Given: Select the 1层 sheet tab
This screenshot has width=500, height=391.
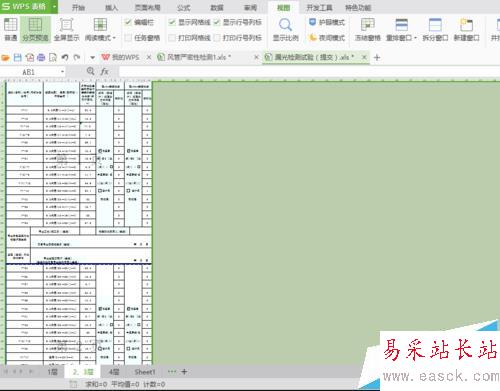Looking at the screenshot, I should 52,372.
